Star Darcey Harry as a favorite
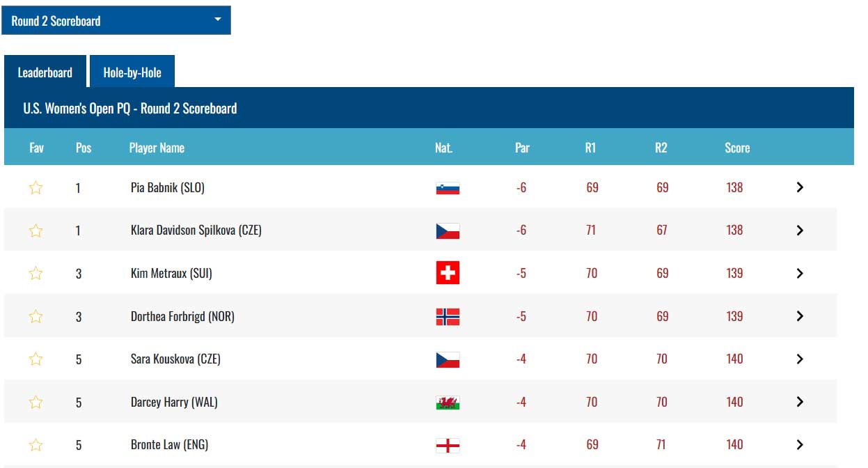This screenshot has height=468, width=868. [x=35, y=402]
